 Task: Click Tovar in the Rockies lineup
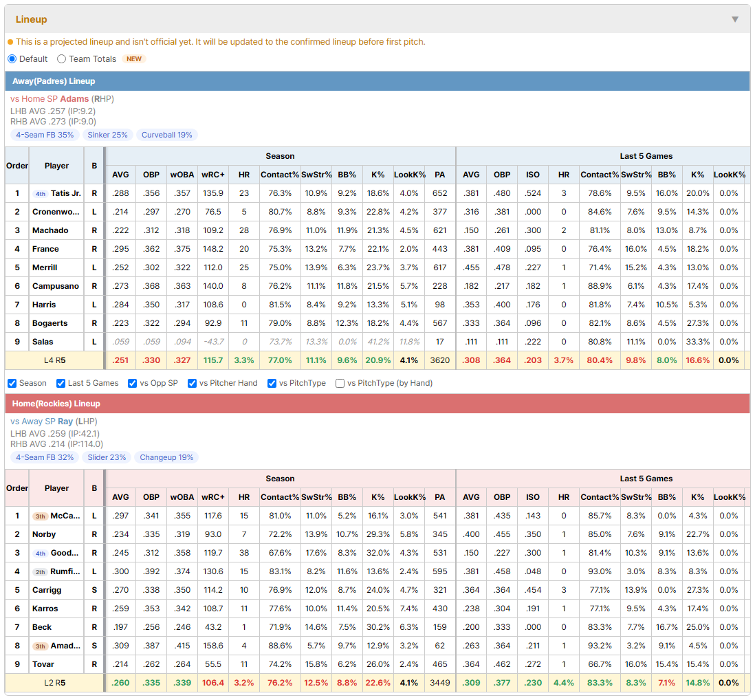[x=43, y=664]
